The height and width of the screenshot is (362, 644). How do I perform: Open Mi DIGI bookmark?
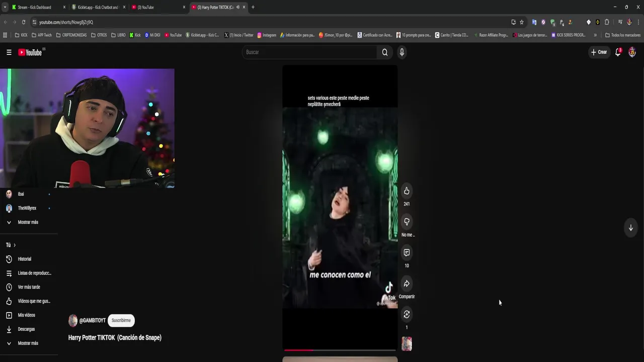click(x=152, y=35)
